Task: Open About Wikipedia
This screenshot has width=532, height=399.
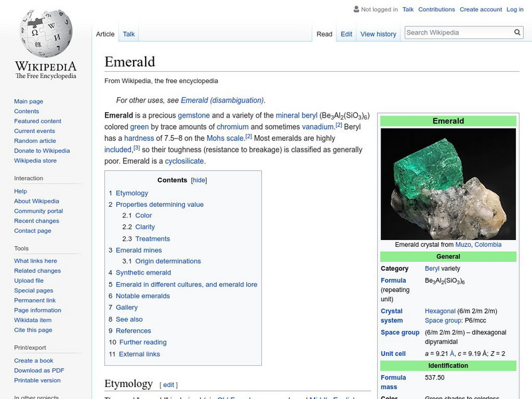Action: tap(37, 201)
